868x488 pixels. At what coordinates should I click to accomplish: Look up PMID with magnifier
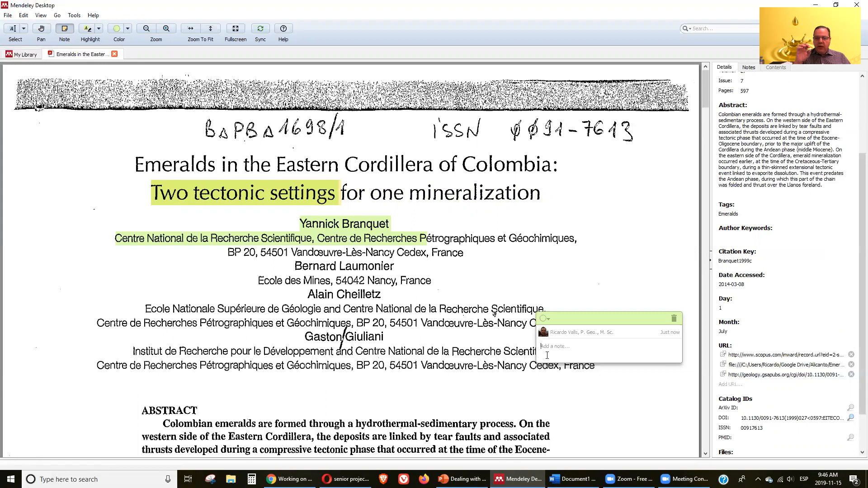(850, 437)
